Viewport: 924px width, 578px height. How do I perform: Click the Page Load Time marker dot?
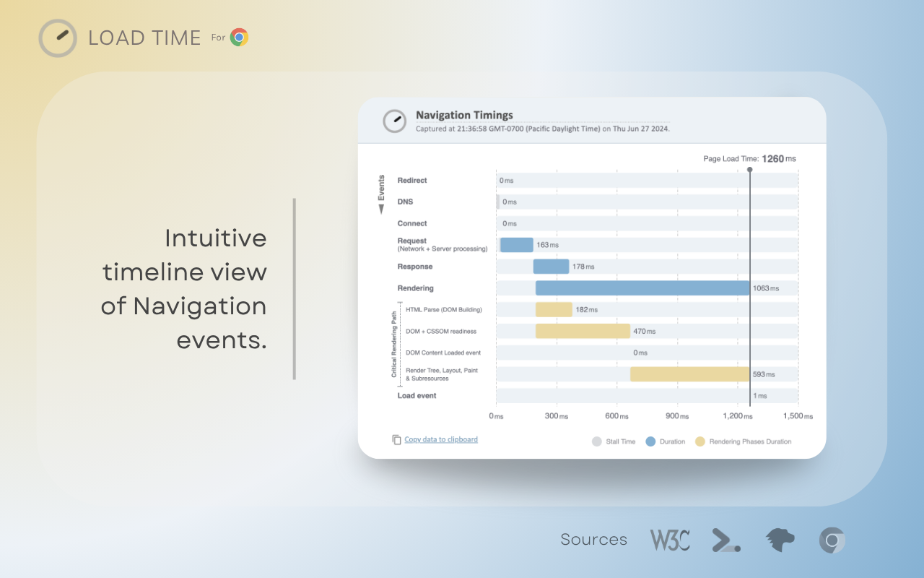(x=749, y=170)
